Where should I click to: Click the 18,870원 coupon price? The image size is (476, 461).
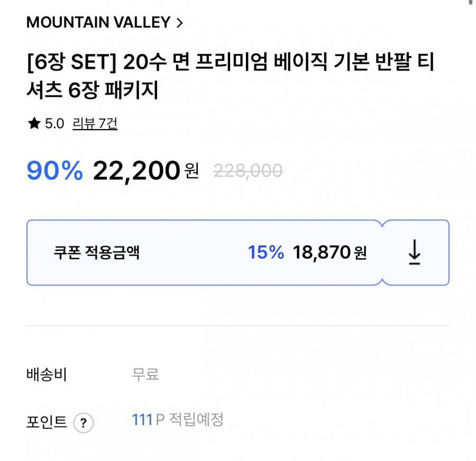329,253
